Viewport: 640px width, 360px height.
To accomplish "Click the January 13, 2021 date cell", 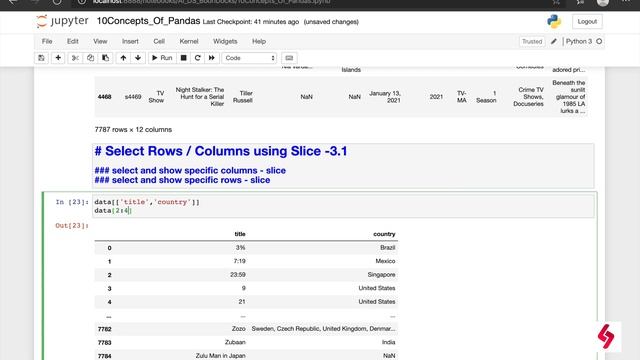I will [385, 97].
